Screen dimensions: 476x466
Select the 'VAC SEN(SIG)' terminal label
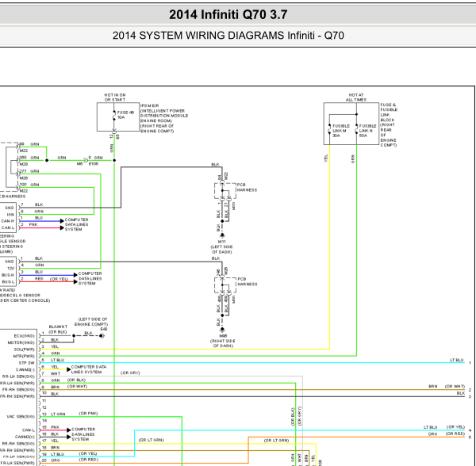pyautogui.click(x=21, y=417)
